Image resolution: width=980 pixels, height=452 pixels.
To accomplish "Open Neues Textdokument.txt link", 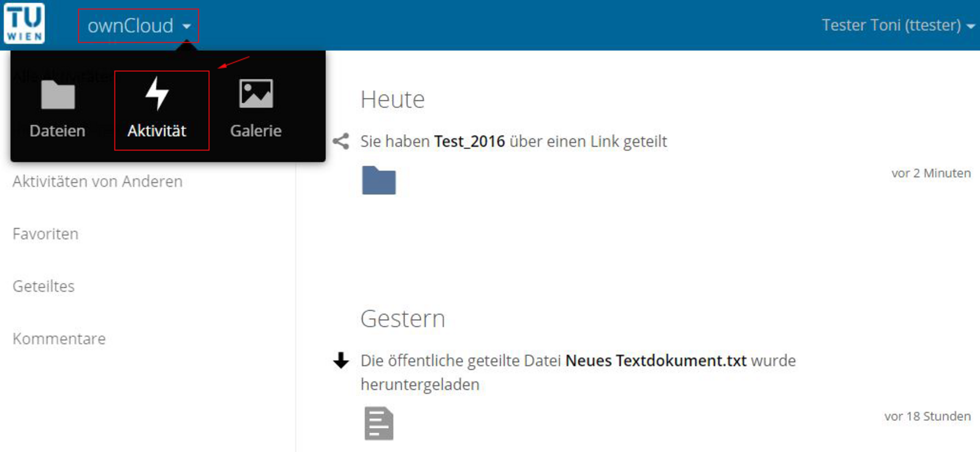I will (655, 360).
